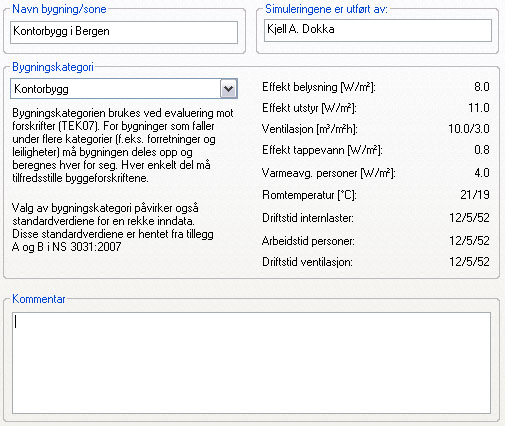Click the Effekt tappevann value 0.8
Viewport: 505px width, 426px height.
pyautogui.click(x=482, y=150)
